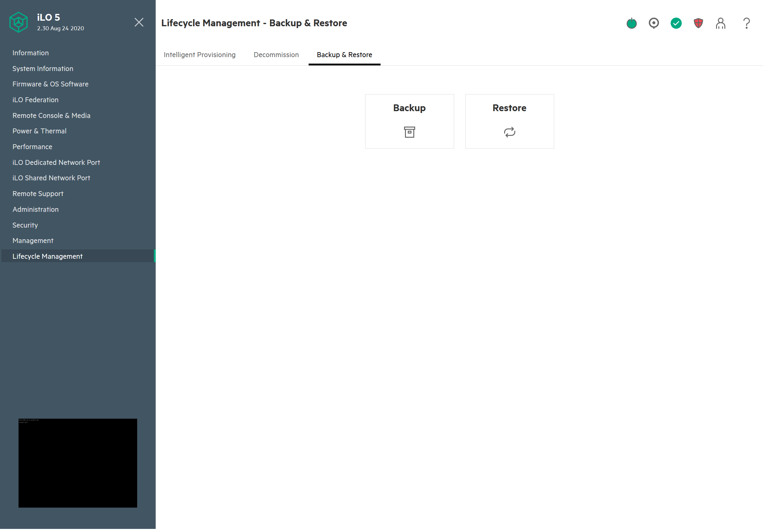Click the Restore circular arrows icon
This screenshot has width=763, height=532.
point(509,132)
